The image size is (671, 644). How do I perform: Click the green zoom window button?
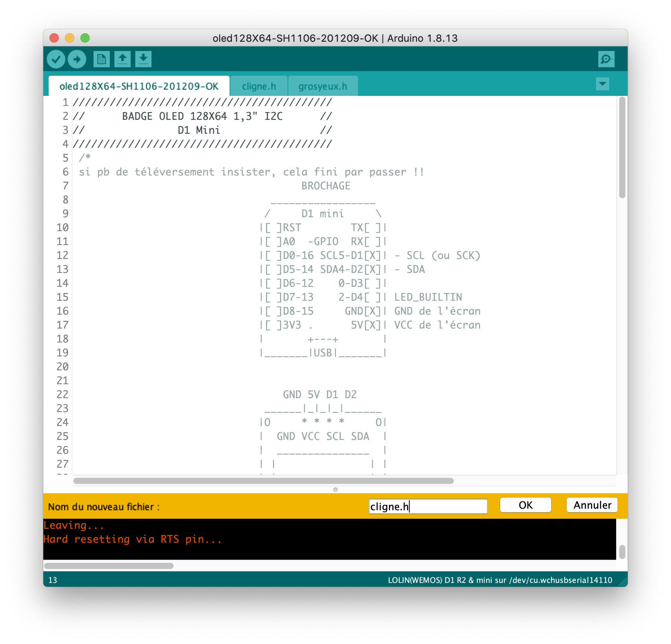tap(85, 38)
